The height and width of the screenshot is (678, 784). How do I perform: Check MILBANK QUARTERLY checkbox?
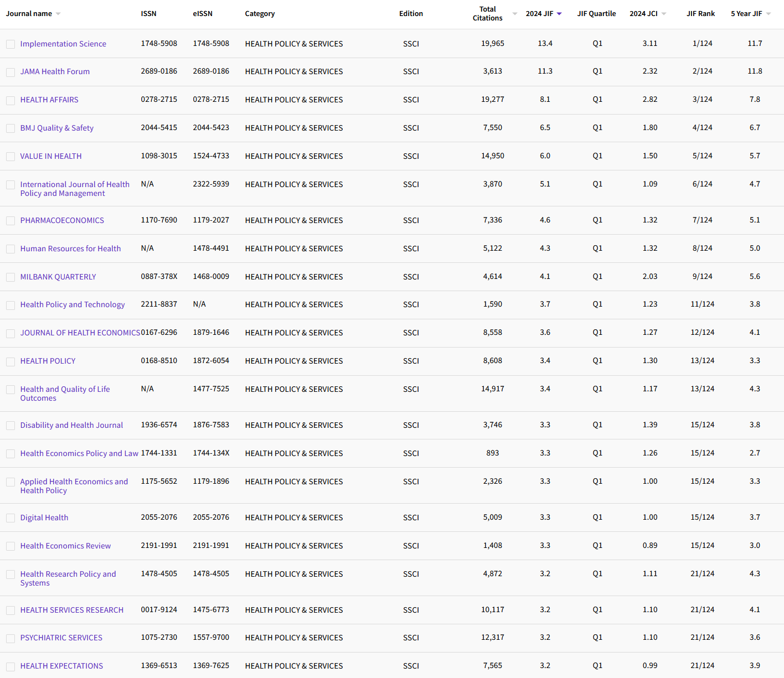11,277
